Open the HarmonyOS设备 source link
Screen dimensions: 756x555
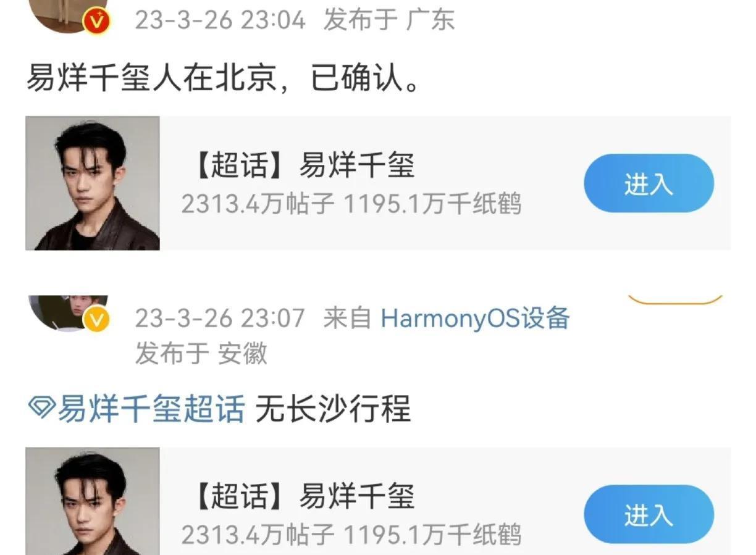click(475, 319)
